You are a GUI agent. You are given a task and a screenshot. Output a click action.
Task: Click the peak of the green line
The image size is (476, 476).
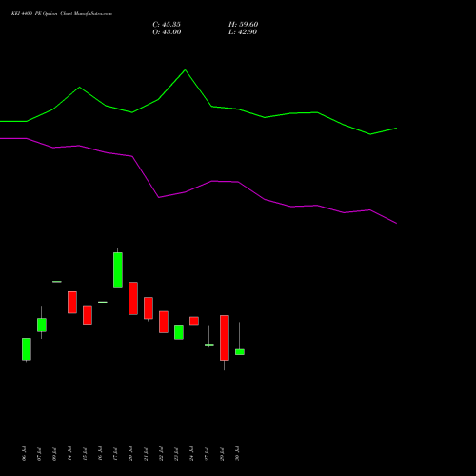coord(186,70)
